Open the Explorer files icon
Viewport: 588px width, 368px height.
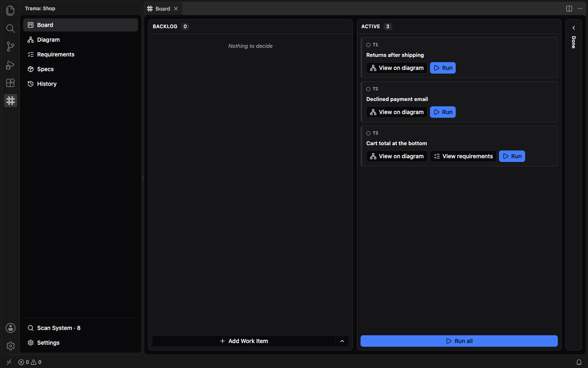click(11, 10)
